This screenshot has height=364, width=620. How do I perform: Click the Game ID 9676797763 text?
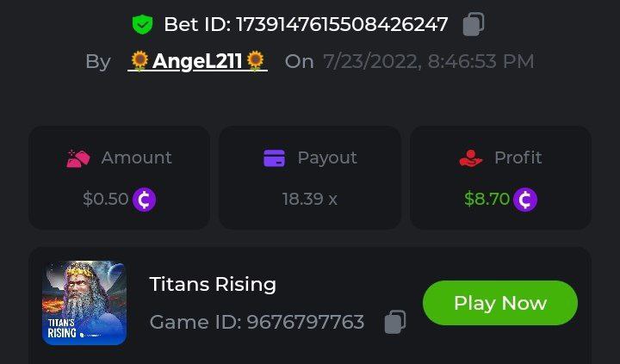(x=257, y=322)
